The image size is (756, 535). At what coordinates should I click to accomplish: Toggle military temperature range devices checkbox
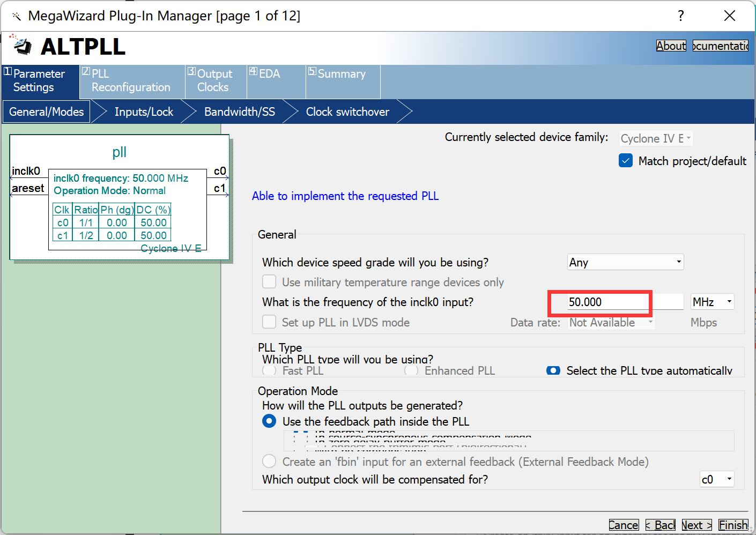pos(269,282)
